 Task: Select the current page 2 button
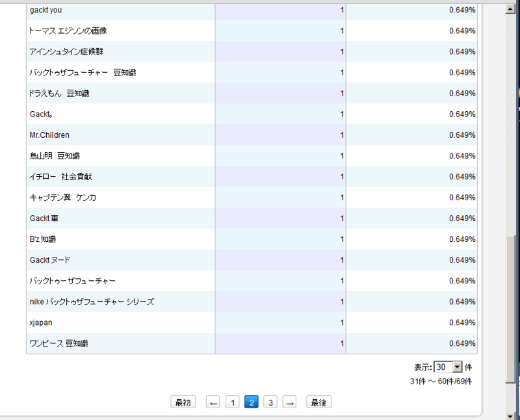252,402
